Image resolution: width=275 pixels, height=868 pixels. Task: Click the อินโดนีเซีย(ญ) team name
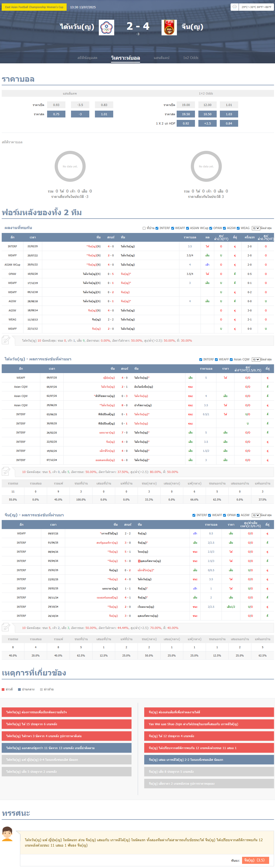pyautogui.click(x=143, y=387)
